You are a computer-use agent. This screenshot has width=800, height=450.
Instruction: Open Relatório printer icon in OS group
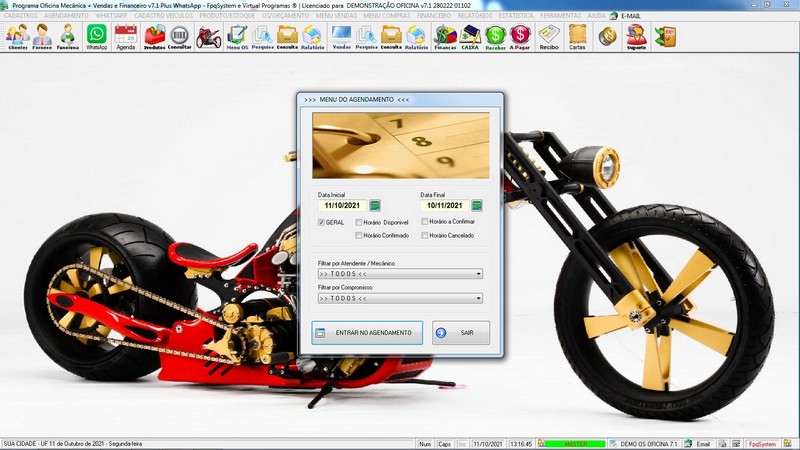pos(312,37)
